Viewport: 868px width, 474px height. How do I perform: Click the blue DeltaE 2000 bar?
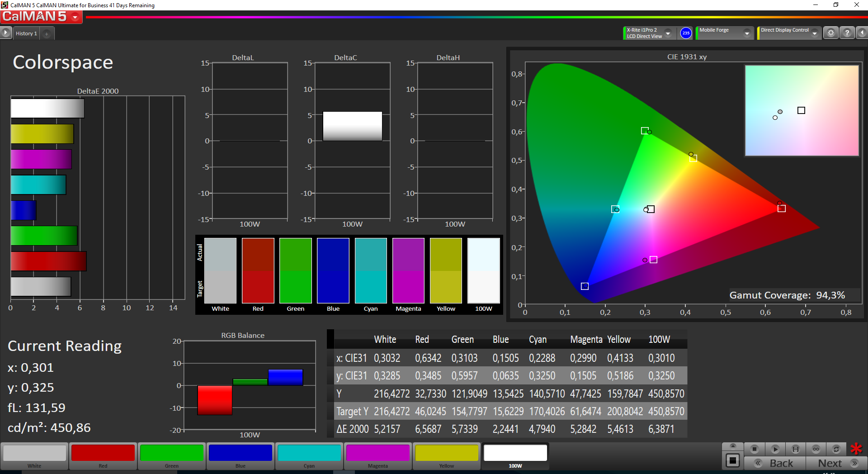pos(24,210)
